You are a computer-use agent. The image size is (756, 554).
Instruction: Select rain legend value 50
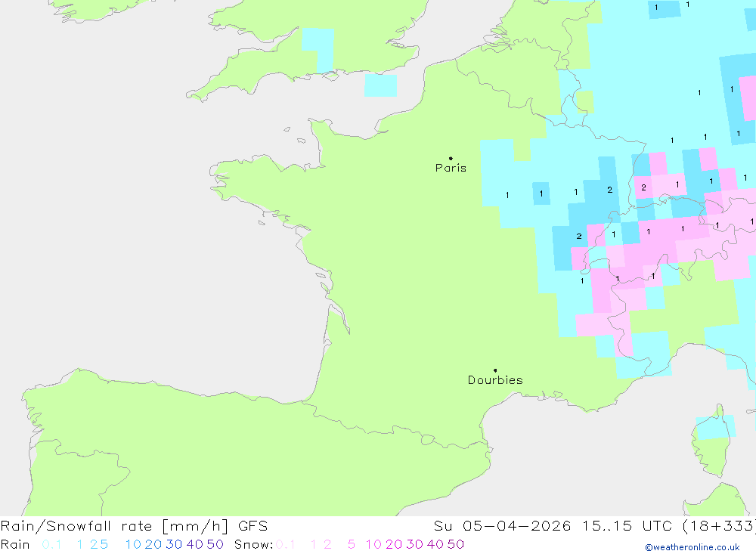(215, 544)
